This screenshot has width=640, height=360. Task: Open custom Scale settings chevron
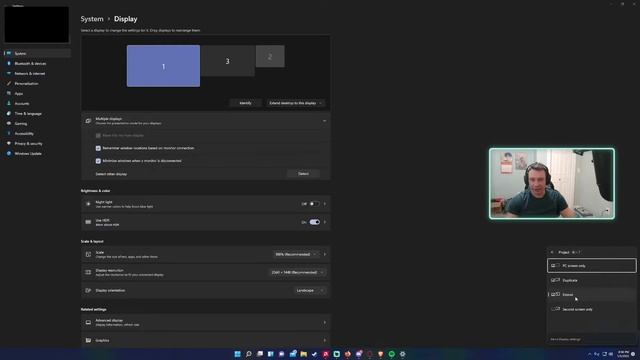click(x=325, y=254)
